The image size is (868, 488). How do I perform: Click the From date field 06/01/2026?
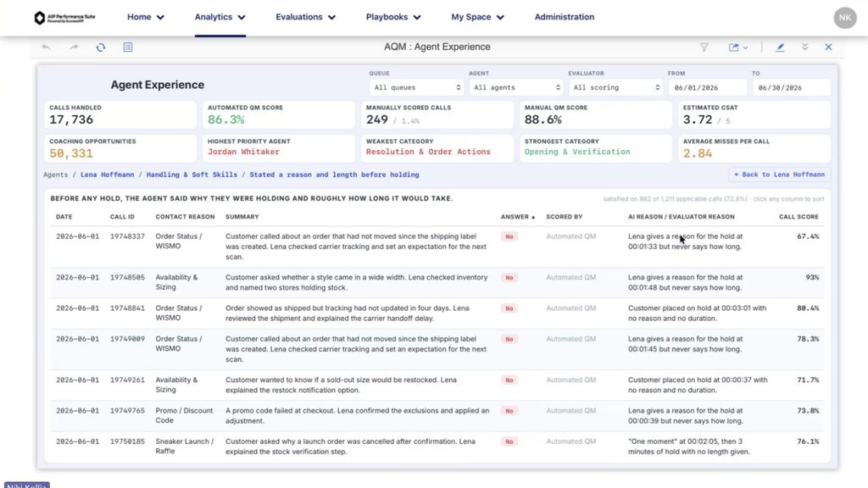pyautogui.click(x=707, y=87)
